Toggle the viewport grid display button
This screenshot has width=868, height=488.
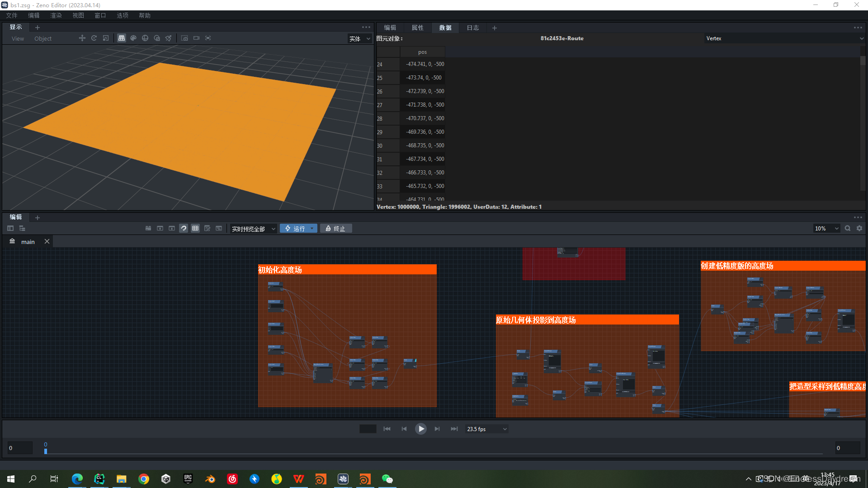tap(122, 38)
